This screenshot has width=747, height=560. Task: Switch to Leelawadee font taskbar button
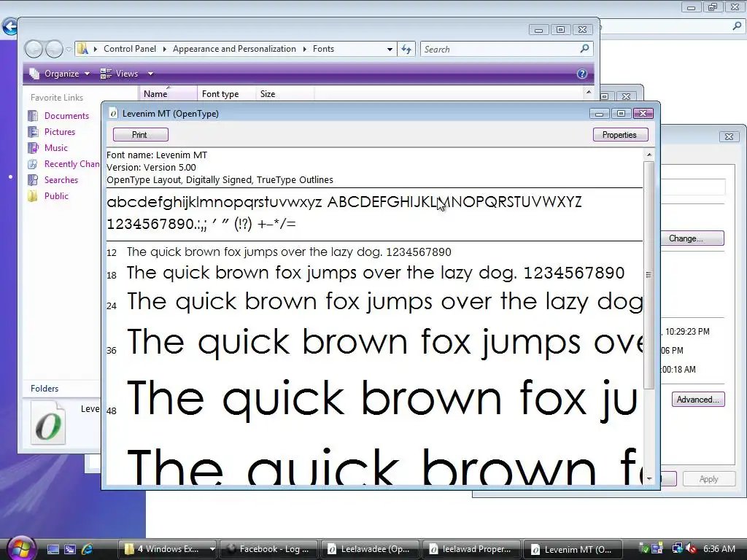click(370, 549)
